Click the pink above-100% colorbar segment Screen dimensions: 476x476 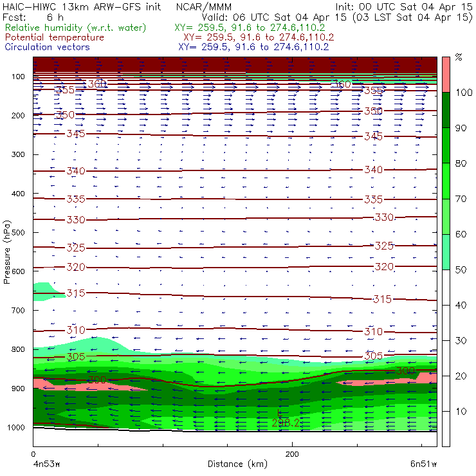point(446,75)
